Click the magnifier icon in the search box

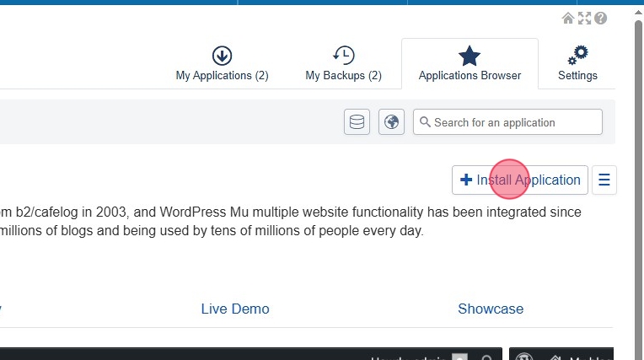click(x=425, y=122)
